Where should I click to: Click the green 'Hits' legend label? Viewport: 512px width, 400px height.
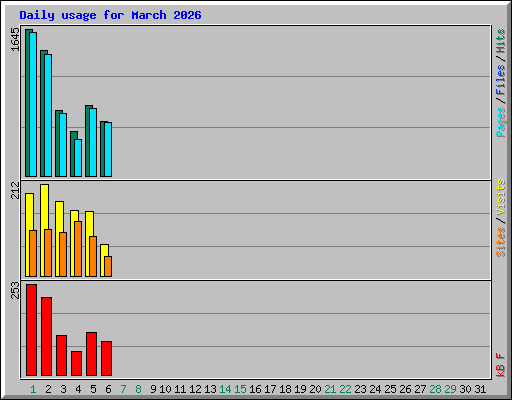[x=501, y=41]
